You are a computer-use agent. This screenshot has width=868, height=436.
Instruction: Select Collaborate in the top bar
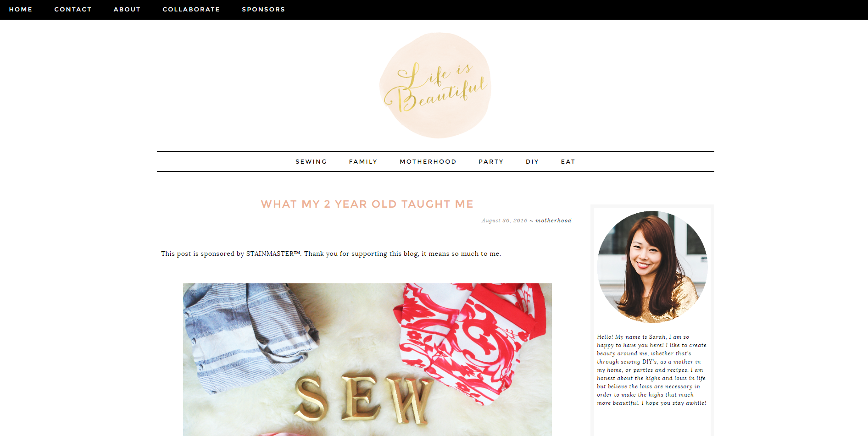(191, 9)
